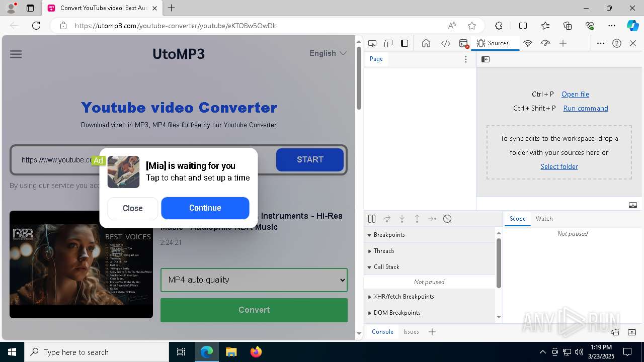Select the Issues drawer tab

click(x=411, y=332)
